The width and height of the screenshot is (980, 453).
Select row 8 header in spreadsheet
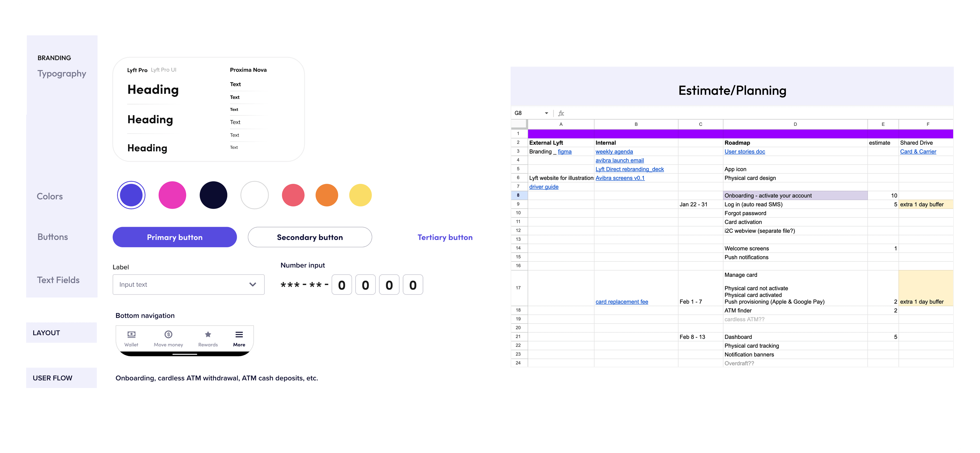pyautogui.click(x=518, y=195)
